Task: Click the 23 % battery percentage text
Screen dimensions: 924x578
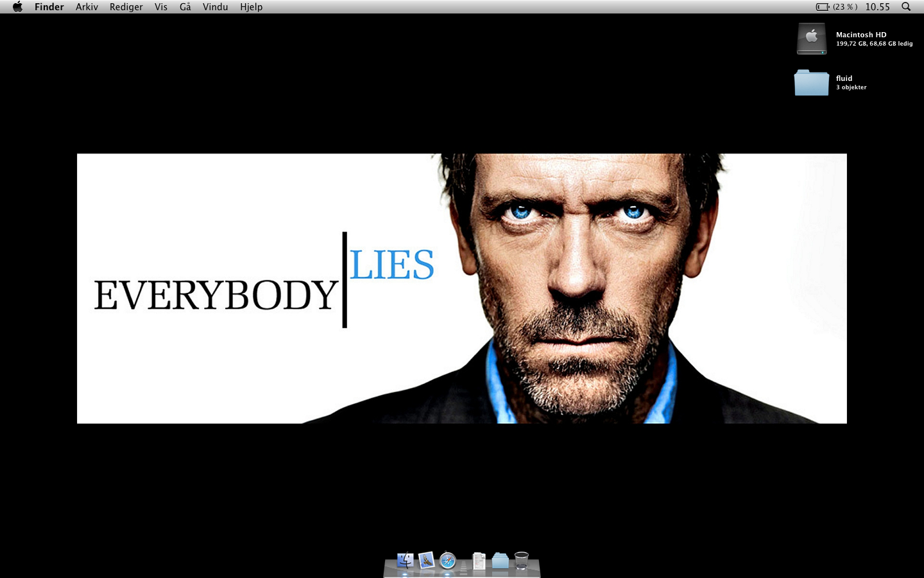Action: click(x=845, y=6)
